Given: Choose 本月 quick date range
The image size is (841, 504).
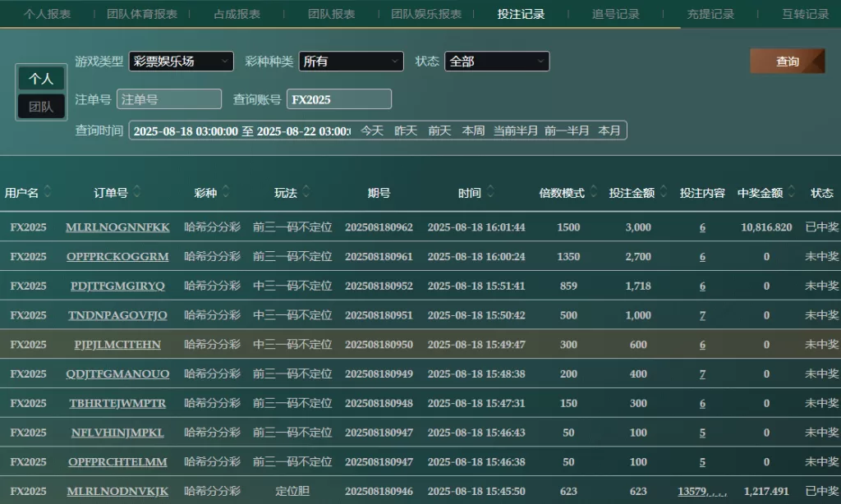Looking at the screenshot, I should pos(609,131).
